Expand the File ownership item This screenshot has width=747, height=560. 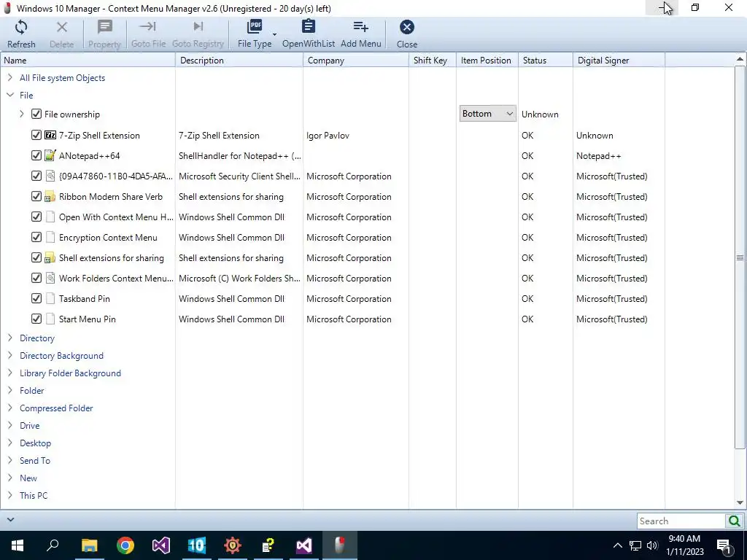pos(22,114)
